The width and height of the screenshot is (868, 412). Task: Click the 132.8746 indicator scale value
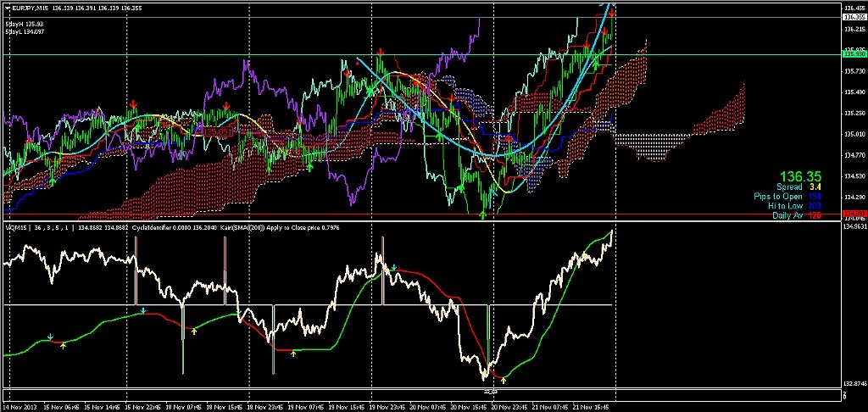pyautogui.click(x=855, y=383)
